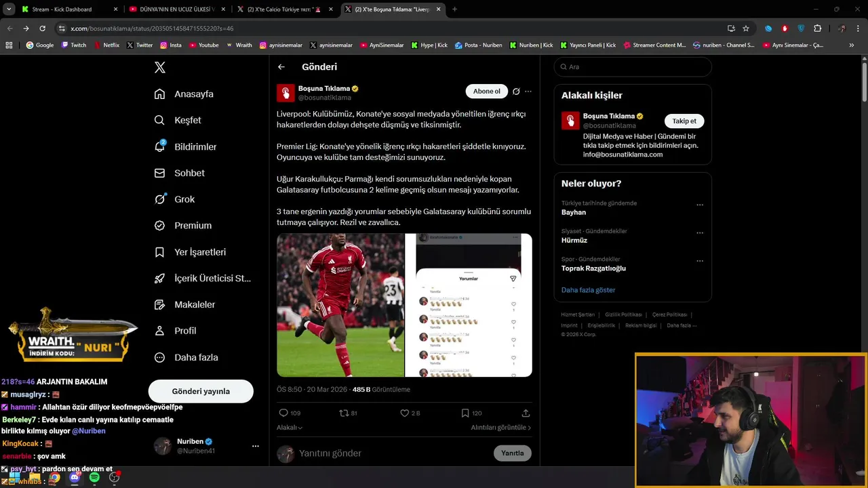Open Premium in the sidebar
868x488 pixels.
point(183,226)
